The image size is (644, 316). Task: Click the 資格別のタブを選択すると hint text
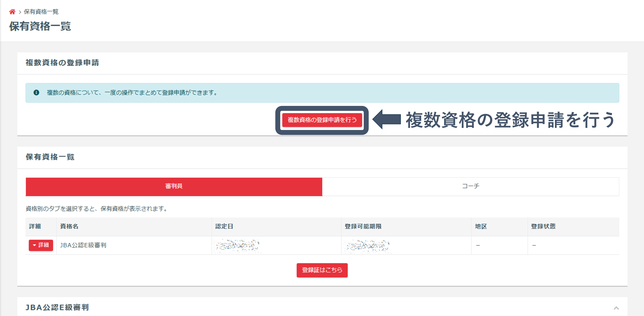[x=97, y=209]
